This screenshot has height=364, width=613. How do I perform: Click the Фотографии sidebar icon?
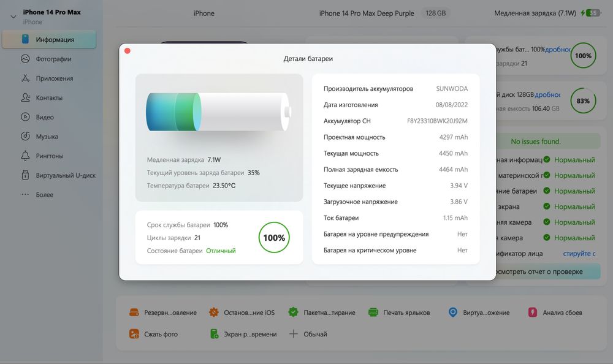tap(25, 59)
